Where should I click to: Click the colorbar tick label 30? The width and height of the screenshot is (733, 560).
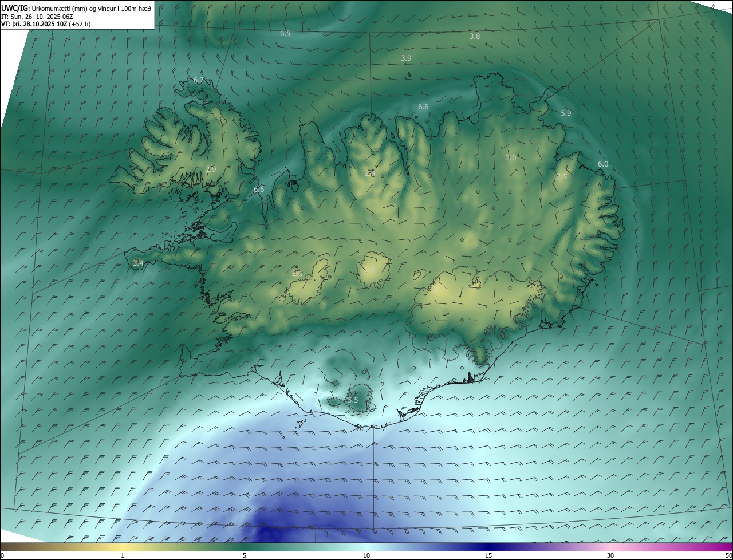point(610,555)
